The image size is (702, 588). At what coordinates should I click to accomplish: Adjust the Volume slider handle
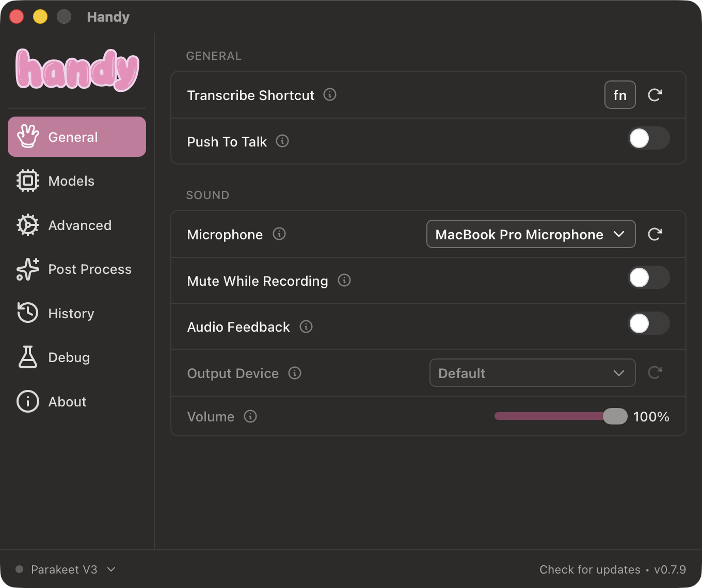615,416
